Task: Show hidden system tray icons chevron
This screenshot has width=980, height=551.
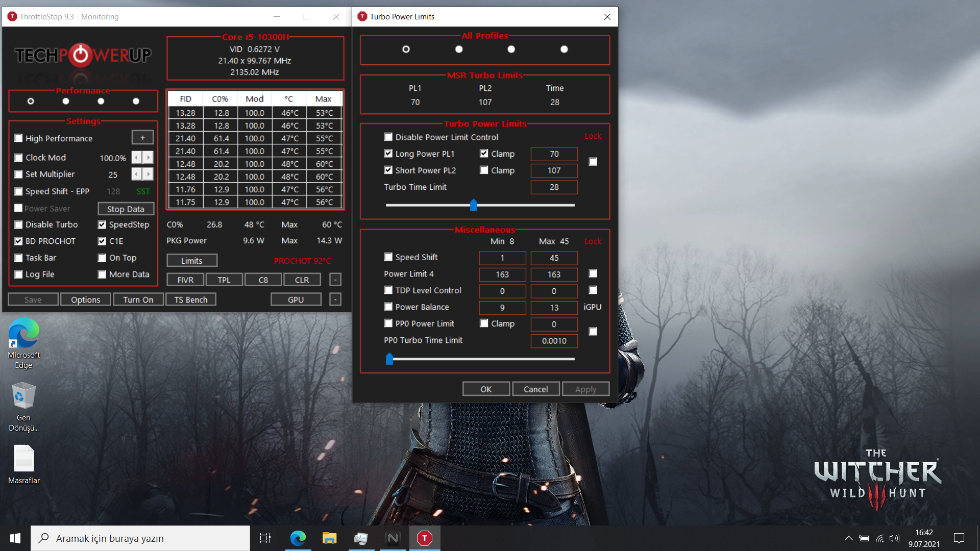Action: point(848,538)
